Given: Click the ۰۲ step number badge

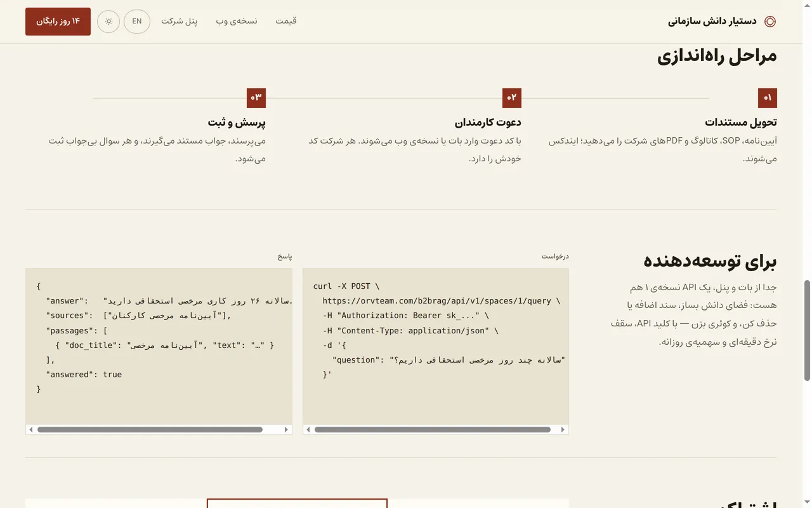Looking at the screenshot, I should (x=512, y=98).
